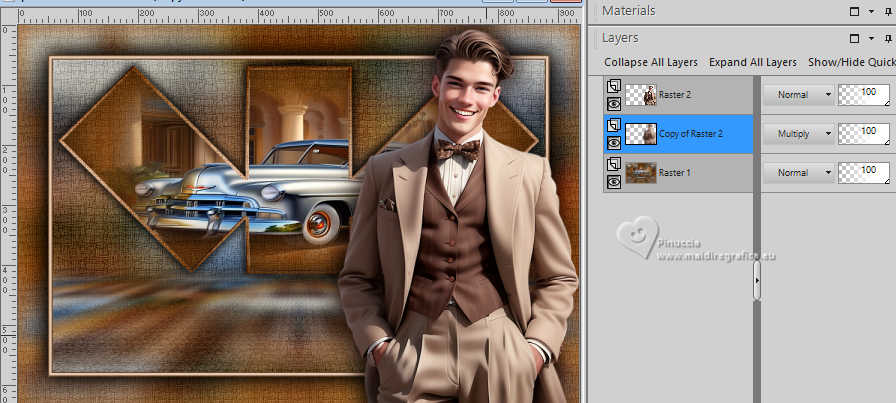The image size is (896, 403).
Task: Open blend mode dropdown for Raster 2
Action: click(798, 94)
